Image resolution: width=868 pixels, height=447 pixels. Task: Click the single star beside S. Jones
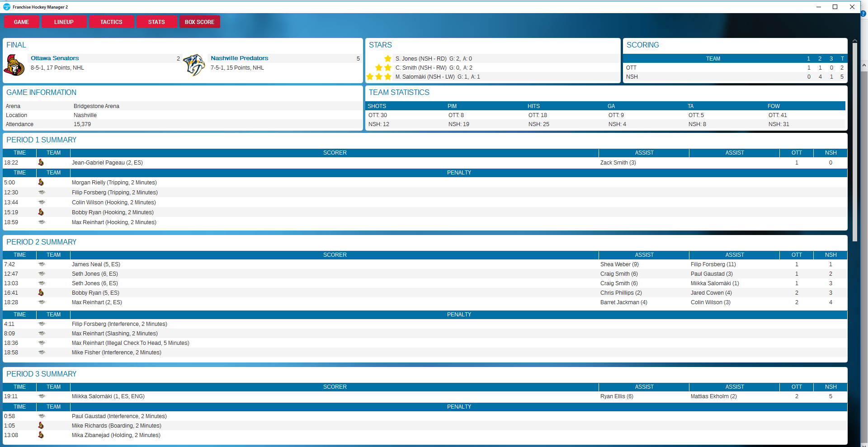(388, 59)
